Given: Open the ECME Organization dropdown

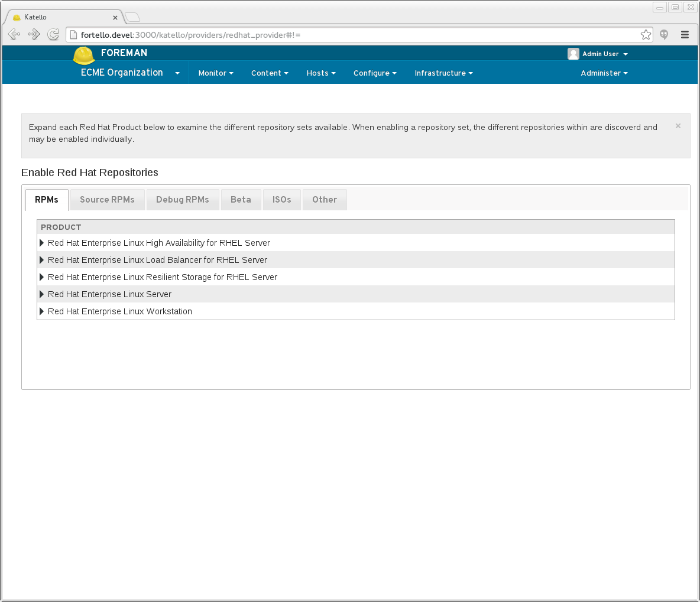Looking at the screenshot, I should coord(130,72).
